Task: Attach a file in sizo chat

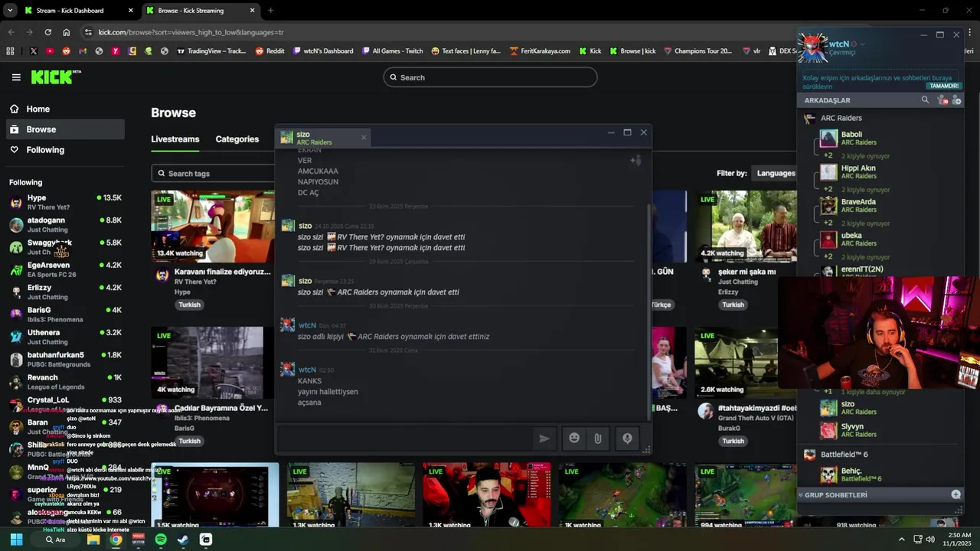Action: (597, 439)
